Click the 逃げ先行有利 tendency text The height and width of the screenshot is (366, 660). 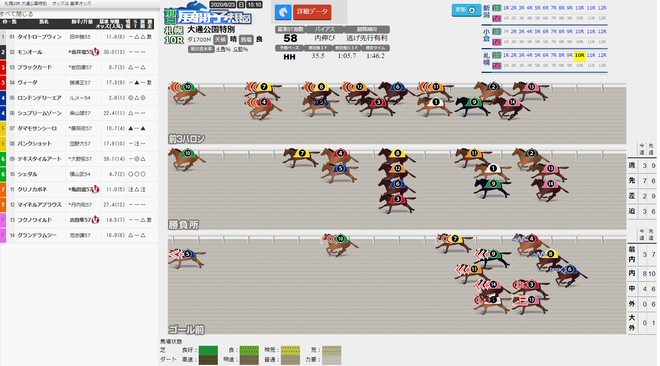tap(367, 38)
